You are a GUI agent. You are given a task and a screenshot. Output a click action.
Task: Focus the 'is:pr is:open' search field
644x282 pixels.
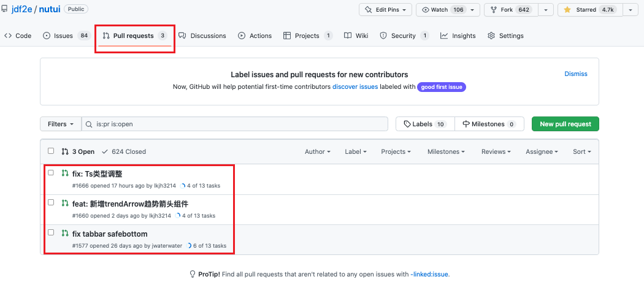239,124
